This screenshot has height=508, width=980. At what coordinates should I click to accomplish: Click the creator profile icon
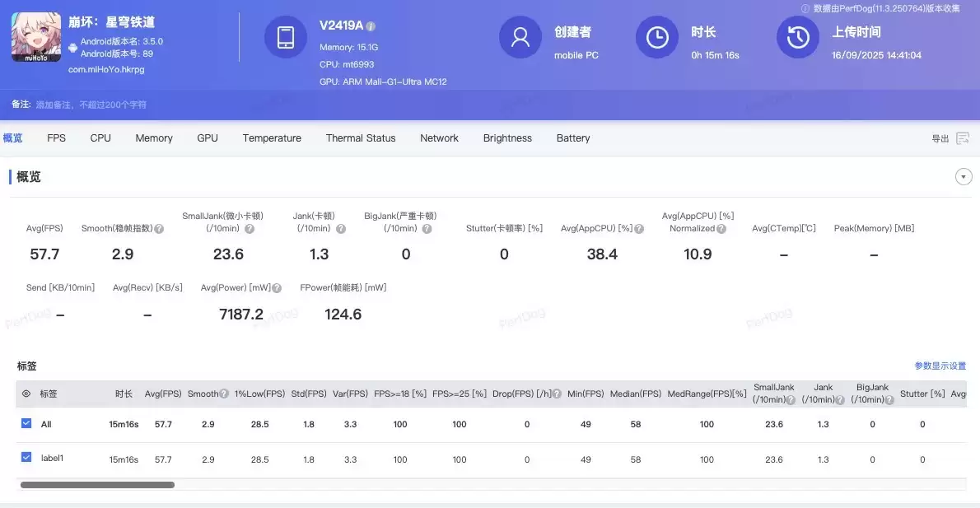[x=520, y=36]
